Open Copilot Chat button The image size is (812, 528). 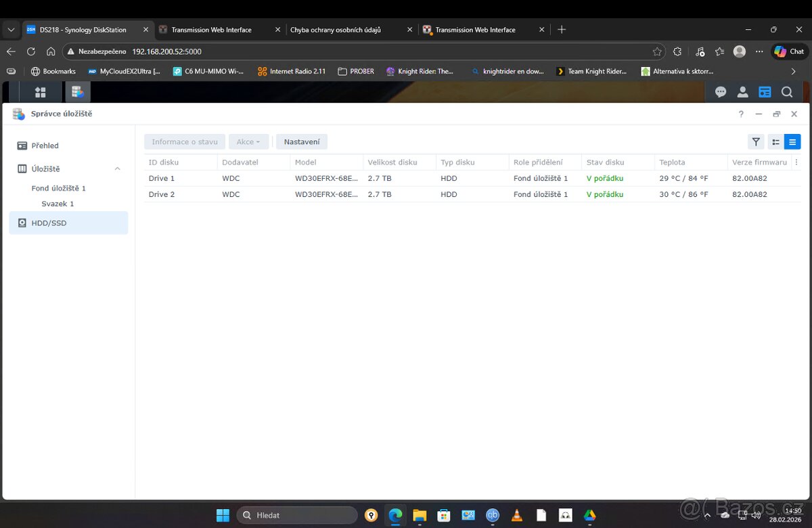(789, 51)
